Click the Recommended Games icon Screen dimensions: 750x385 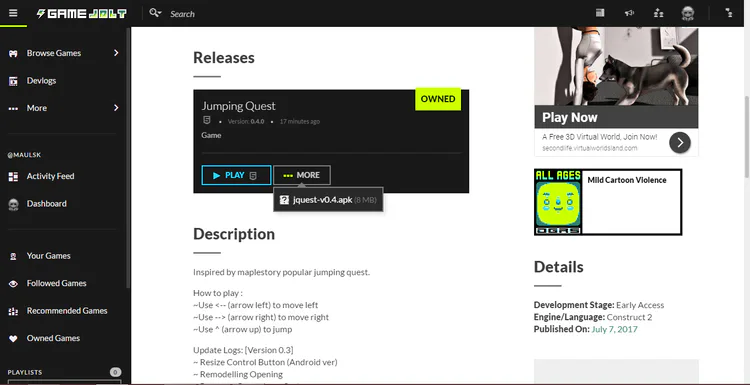pyautogui.click(x=13, y=311)
